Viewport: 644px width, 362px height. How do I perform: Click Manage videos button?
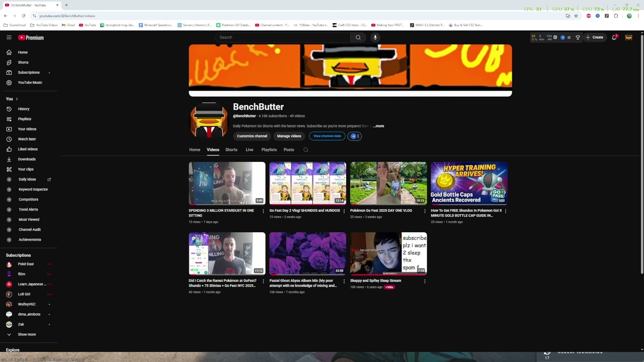tap(289, 136)
